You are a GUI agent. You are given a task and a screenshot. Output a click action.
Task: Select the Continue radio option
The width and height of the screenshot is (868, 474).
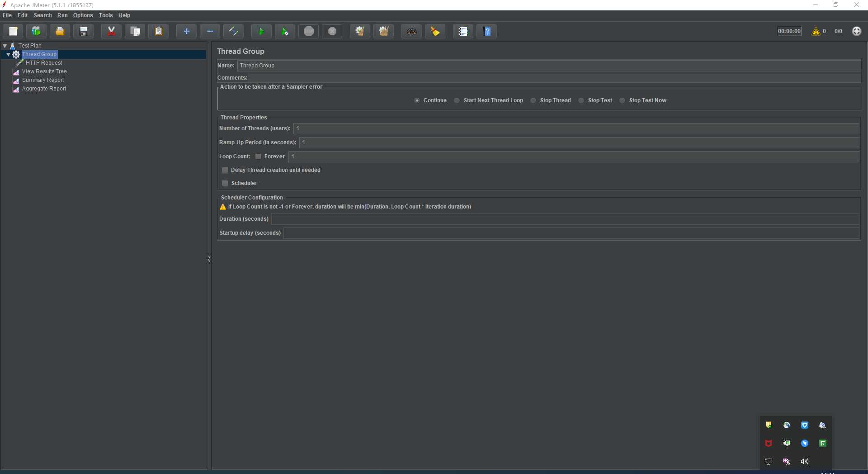click(x=417, y=100)
